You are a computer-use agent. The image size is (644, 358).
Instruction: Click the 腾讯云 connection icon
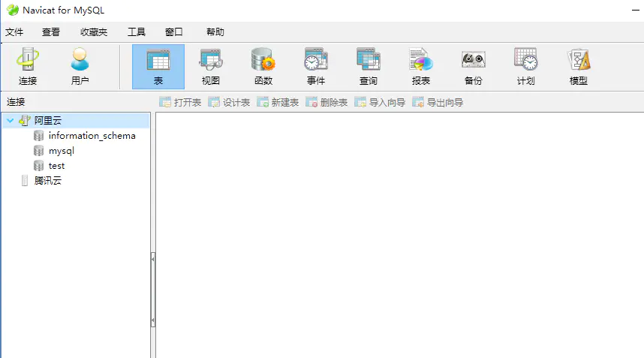(x=25, y=181)
